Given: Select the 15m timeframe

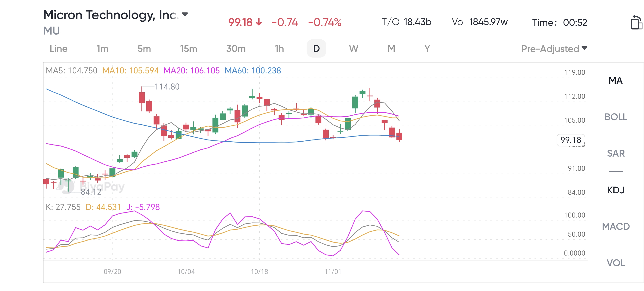Looking at the screenshot, I should pyautogui.click(x=189, y=49).
